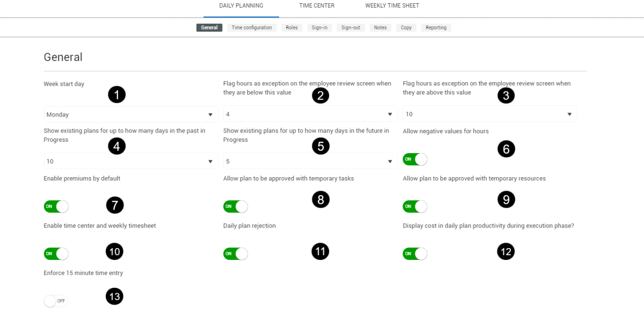Viewport: 644px width, 327px height.
Task: Toggle Daily plan rejection switch
Action: coord(236,254)
